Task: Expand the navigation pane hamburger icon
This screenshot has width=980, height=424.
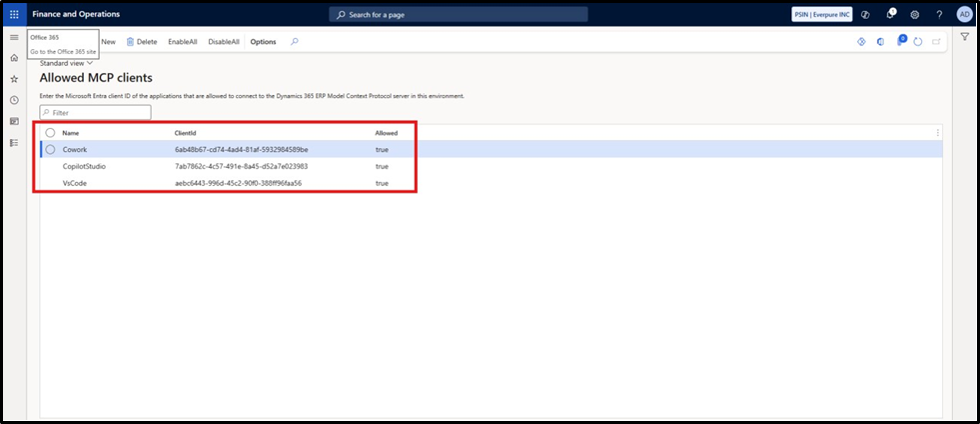Action: click(x=14, y=38)
